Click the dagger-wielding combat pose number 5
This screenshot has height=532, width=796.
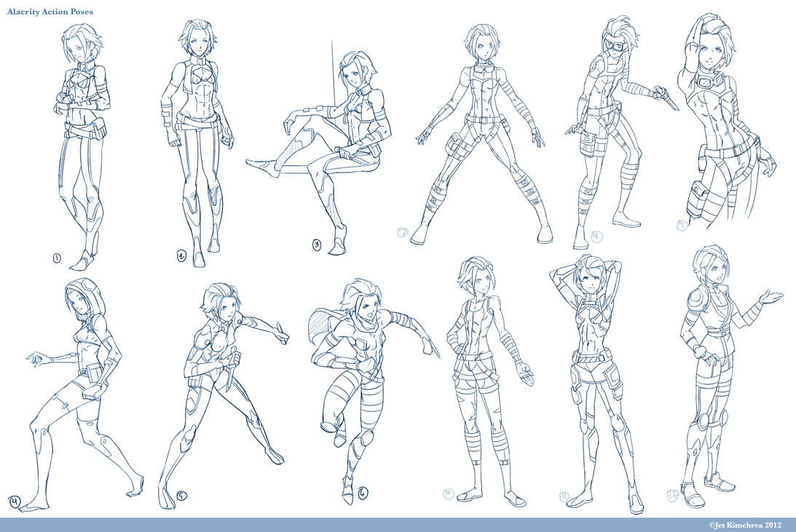click(218, 371)
